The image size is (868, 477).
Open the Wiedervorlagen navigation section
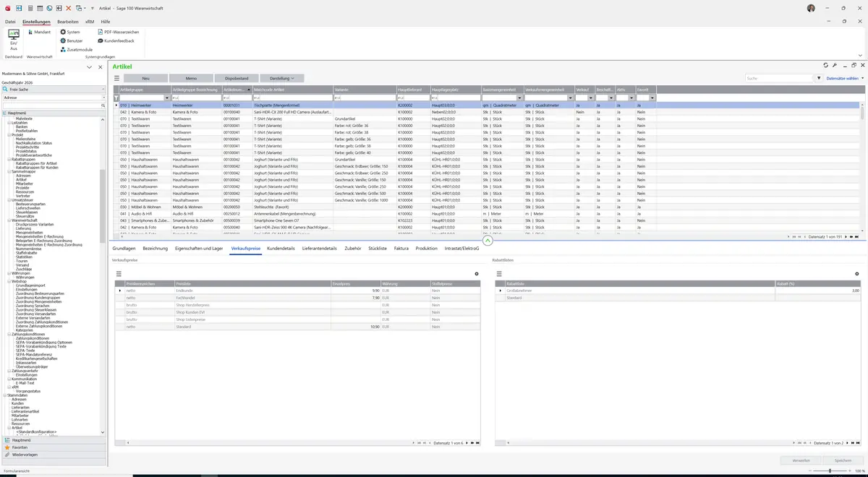(54, 455)
